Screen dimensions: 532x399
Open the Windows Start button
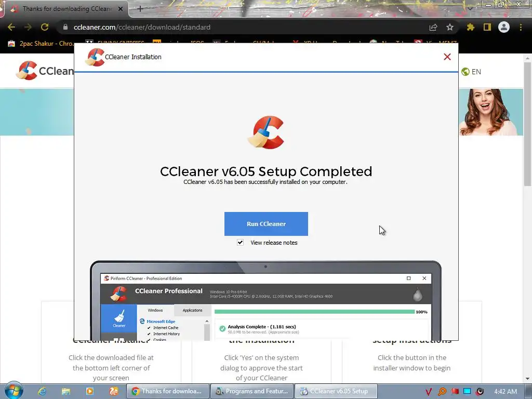coord(14,390)
